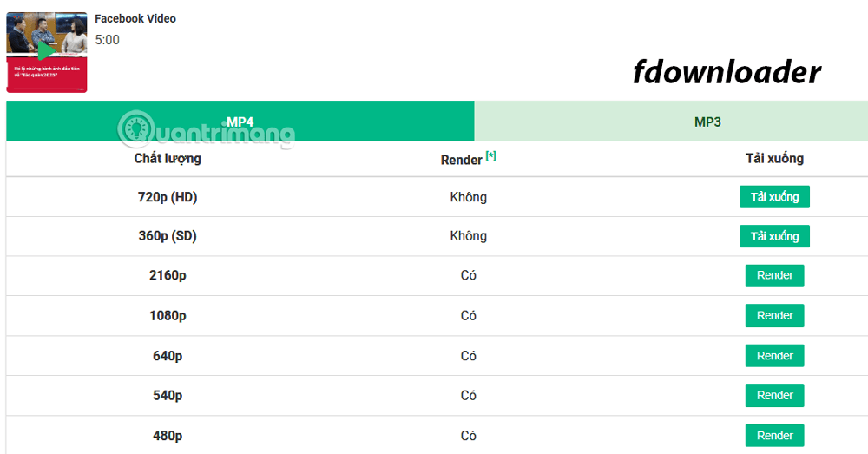Click the [*] footnote next to Render
This screenshot has height=454, width=868.
pyautogui.click(x=491, y=157)
